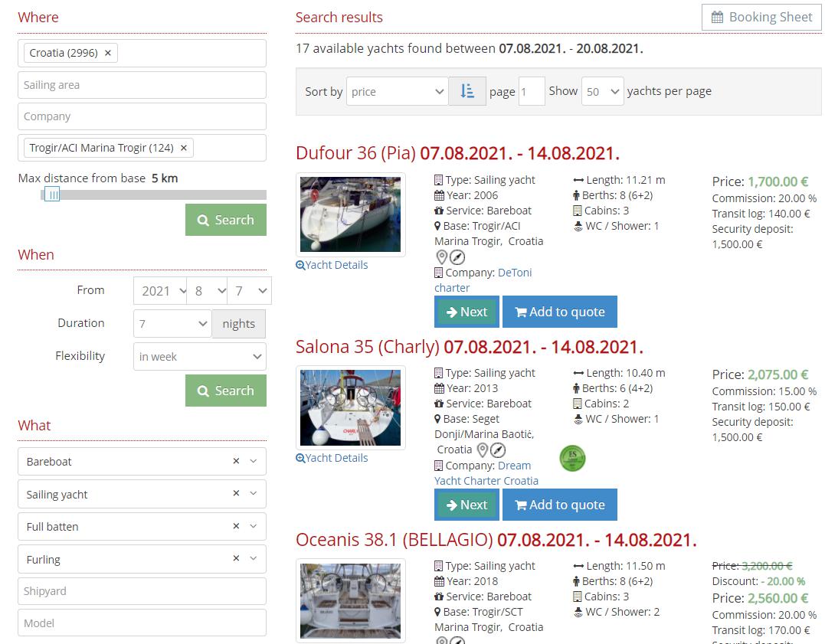Viewport: 825px width, 644px height.
Task: Click the Company input field
Action: click(x=142, y=116)
